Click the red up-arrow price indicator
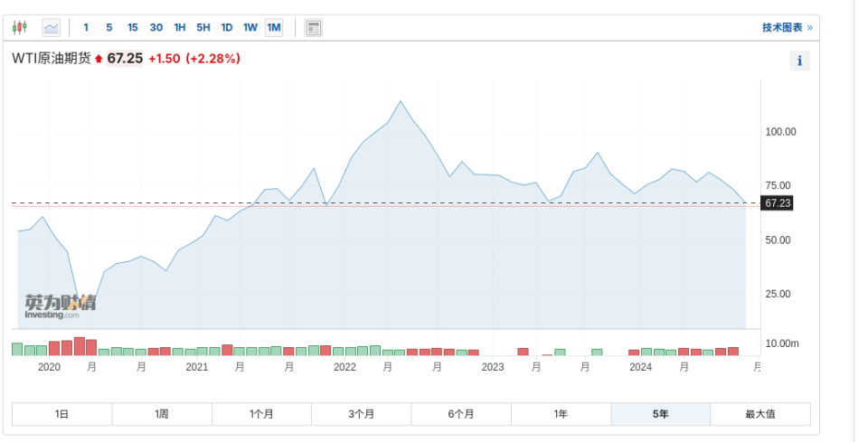This screenshot has width=868, height=442. (99, 59)
